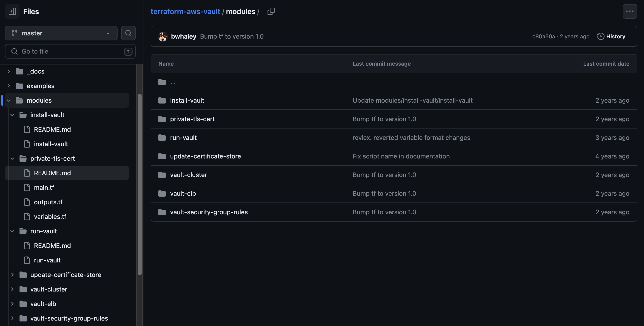The height and width of the screenshot is (326, 644).
Task: Click the file icon of main.tf
Action: point(27,188)
